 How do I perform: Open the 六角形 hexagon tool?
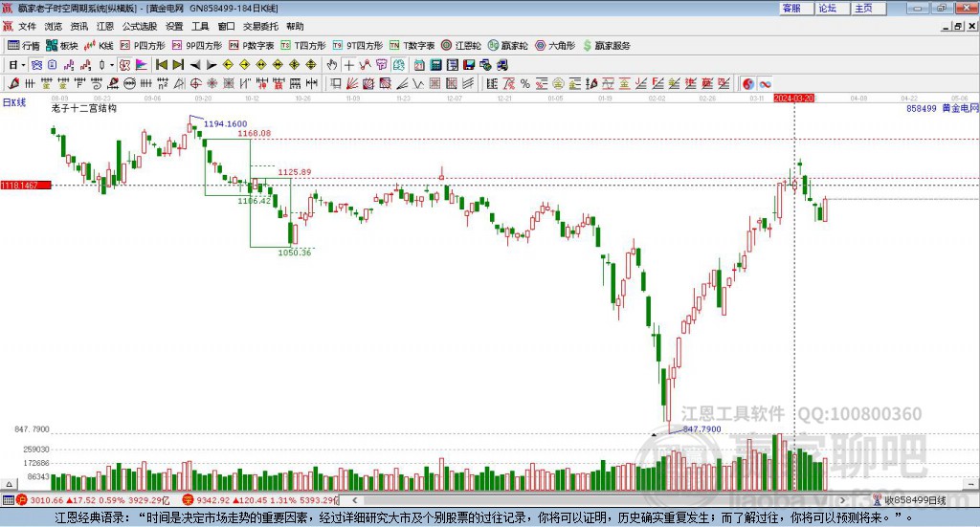(x=555, y=46)
